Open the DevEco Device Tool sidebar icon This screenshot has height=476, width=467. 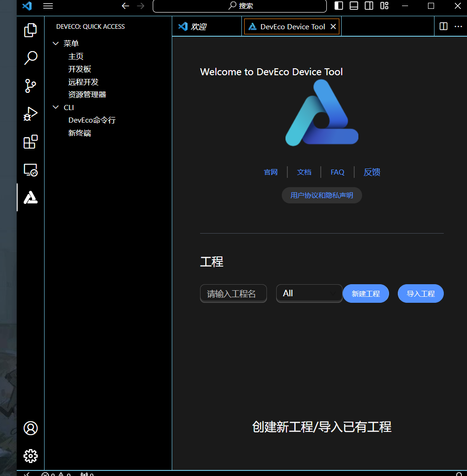coord(31,198)
